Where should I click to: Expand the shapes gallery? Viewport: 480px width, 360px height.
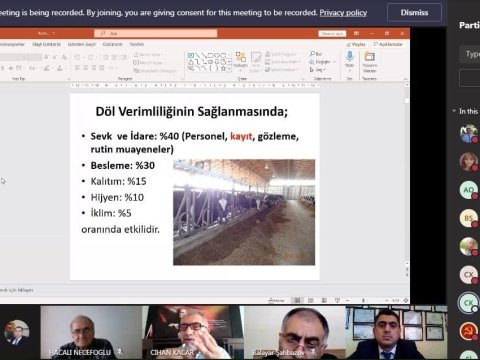229,68
